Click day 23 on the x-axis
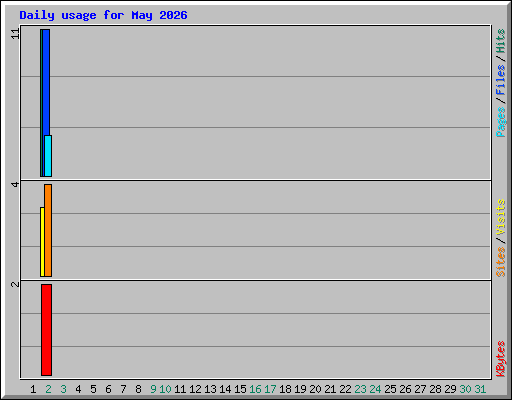Image resolution: width=512 pixels, height=400 pixels. point(360,389)
